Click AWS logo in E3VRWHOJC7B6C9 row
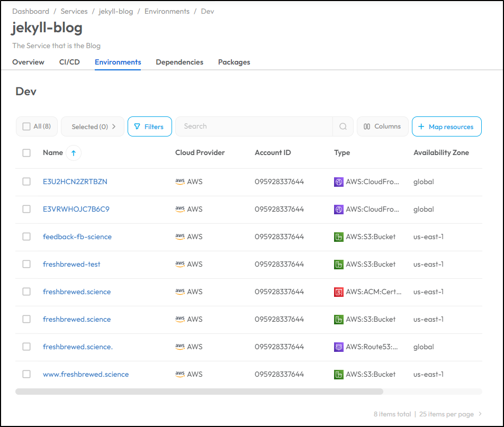 180,209
